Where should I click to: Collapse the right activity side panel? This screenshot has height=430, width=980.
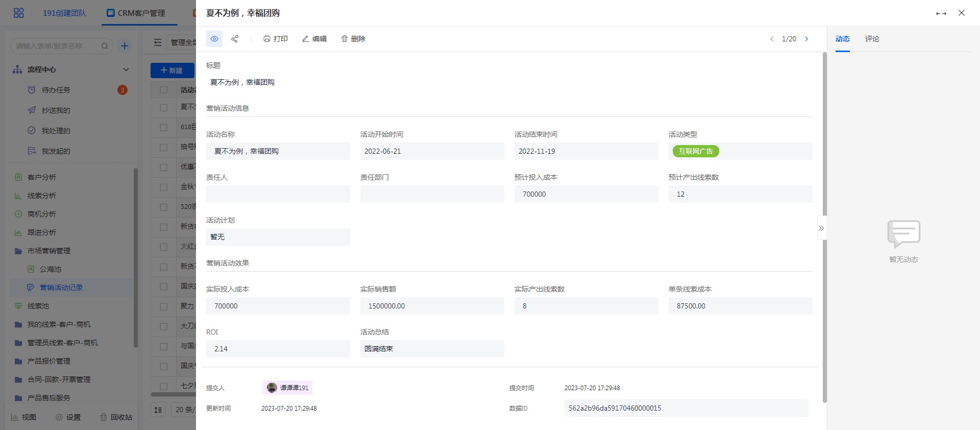click(821, 228)
